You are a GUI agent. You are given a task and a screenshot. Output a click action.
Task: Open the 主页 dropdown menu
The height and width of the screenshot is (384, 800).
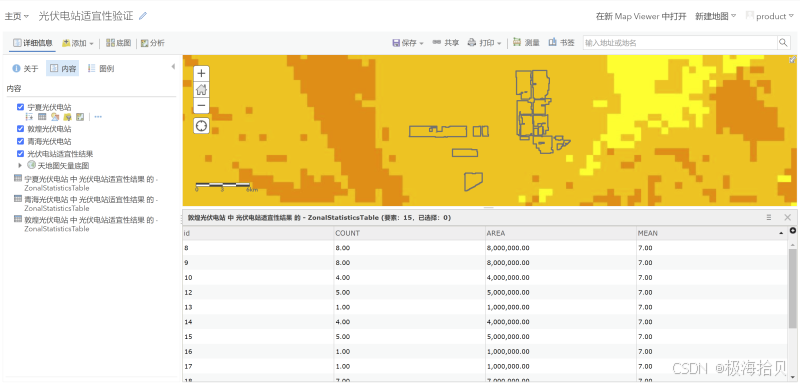[17, 16]
